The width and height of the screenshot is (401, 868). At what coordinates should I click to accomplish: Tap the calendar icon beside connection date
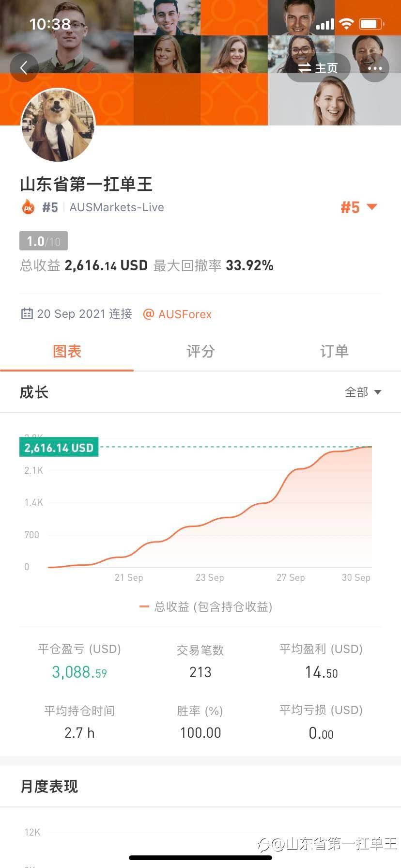pyautogui.click(x=27, y=314)
